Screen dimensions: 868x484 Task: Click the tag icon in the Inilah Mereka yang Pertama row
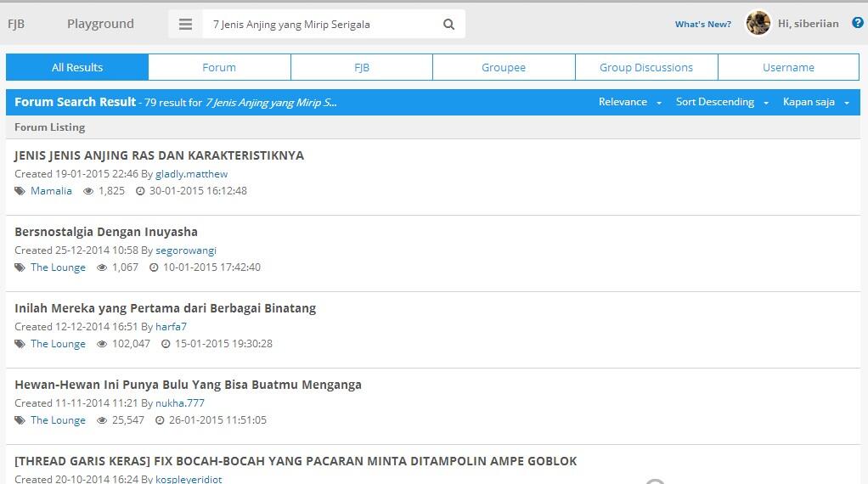[20, 344]
